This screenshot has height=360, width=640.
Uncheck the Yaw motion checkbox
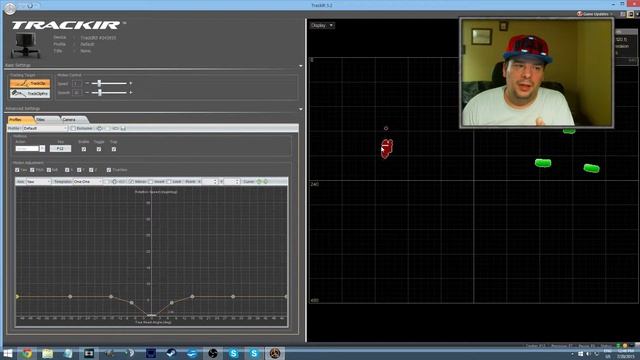click(17, 170)
